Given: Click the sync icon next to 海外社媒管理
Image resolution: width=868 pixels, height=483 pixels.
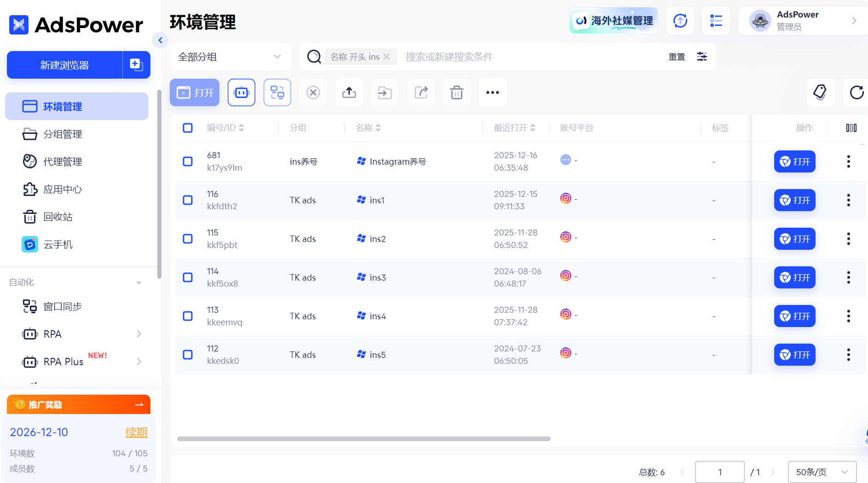Looking at the screenshot, I should [x=680, y=20].
